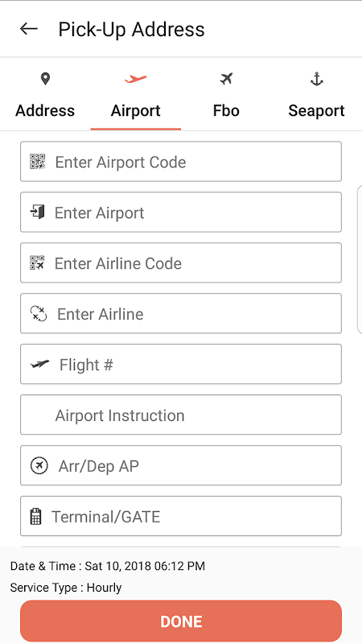Tap the circling planes Airline icon
The width and height of the screenshot is (362, 644).
(39, 314)
